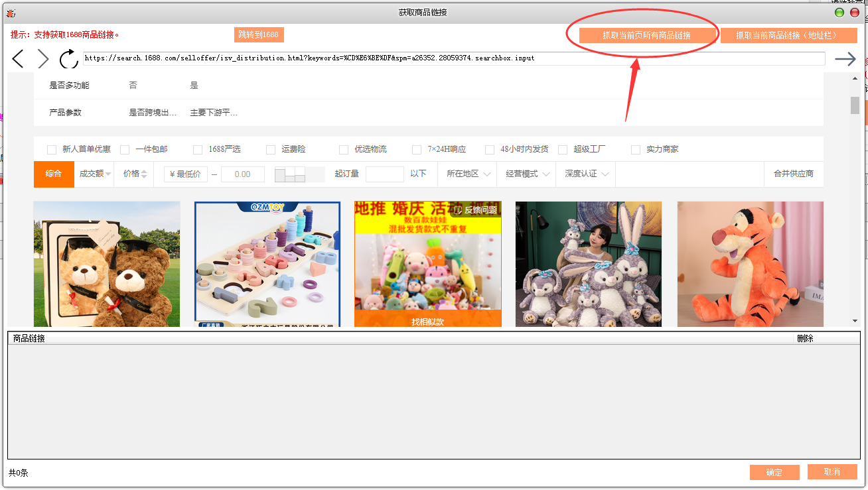Click the ¥ 最低价 minimum price field

point(186,174)
